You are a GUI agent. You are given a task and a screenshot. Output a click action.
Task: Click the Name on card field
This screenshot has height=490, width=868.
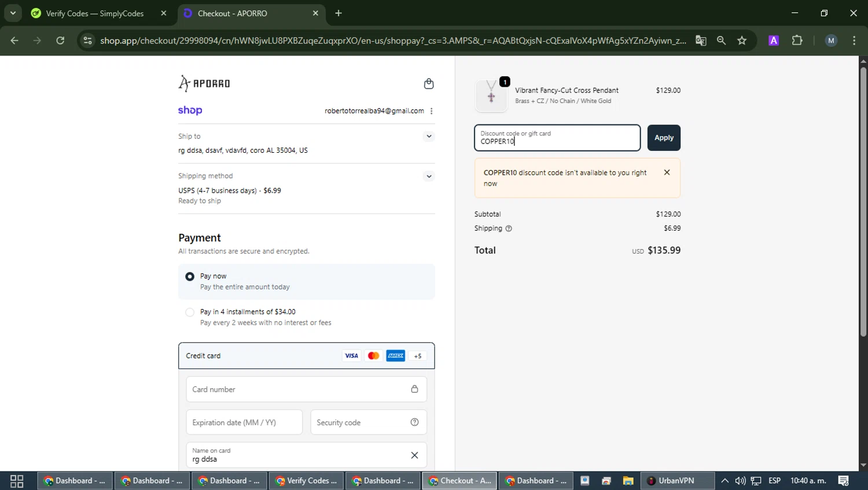click(306, 455)
